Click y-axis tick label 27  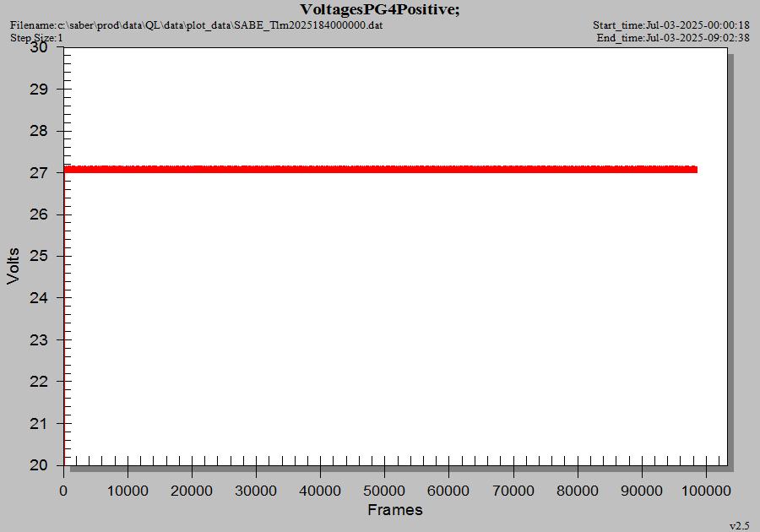pos(39,172)
